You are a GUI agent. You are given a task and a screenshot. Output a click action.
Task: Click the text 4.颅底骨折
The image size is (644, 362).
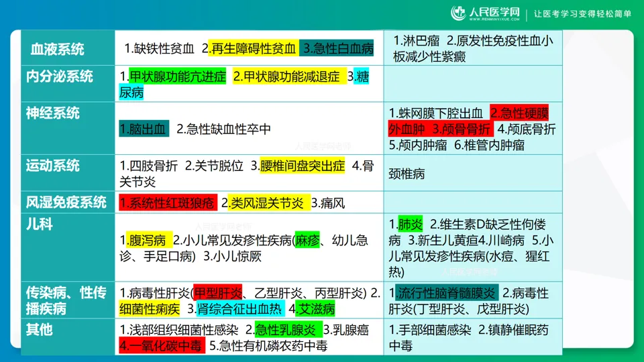click(x=527, y=129)
